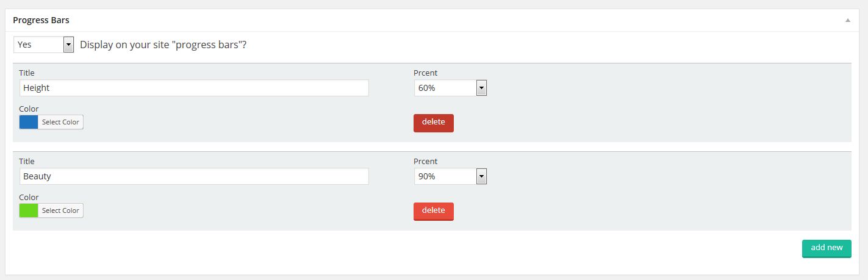This screenshot has width=868, height=280.
Task: Delete the Height progress bar
Action: pos(434,123)
